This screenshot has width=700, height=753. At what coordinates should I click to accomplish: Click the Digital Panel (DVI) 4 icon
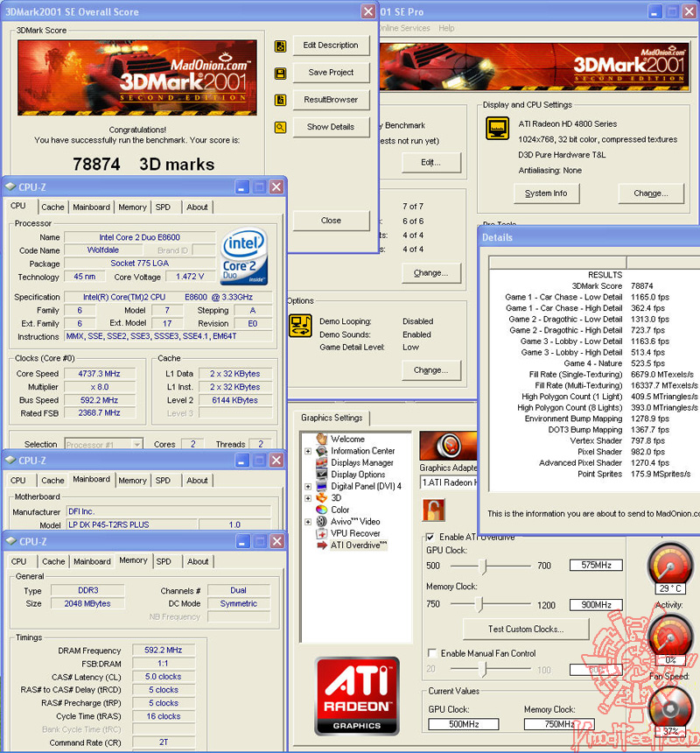[x=321, y=486]
